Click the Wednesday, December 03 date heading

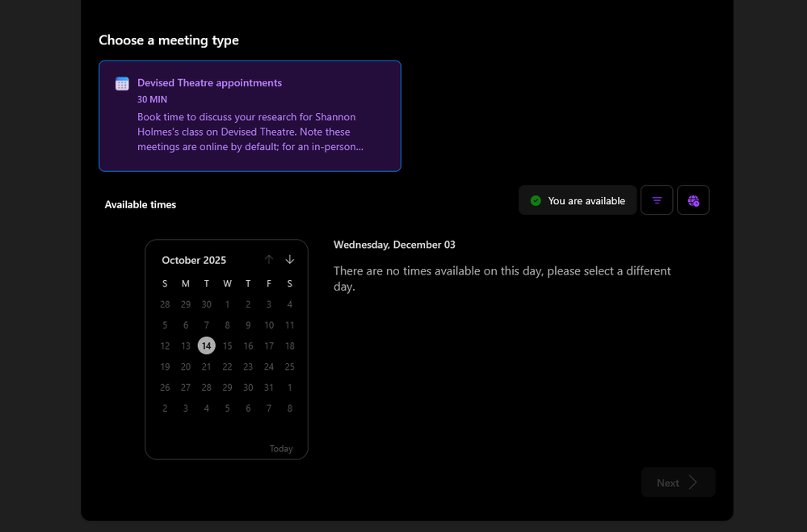coord(394,245)
